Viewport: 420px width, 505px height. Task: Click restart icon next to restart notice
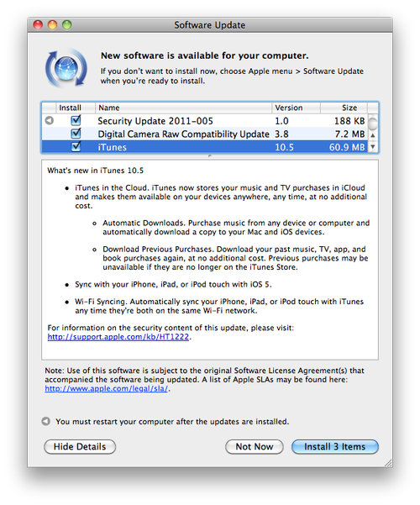tap(46, 421)
